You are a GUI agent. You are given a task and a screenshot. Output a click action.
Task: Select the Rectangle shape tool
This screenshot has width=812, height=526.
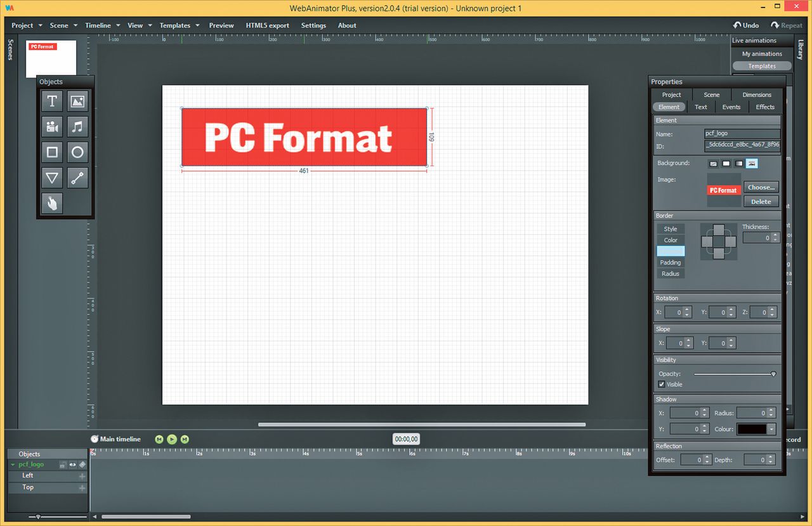tap(52, 152)
